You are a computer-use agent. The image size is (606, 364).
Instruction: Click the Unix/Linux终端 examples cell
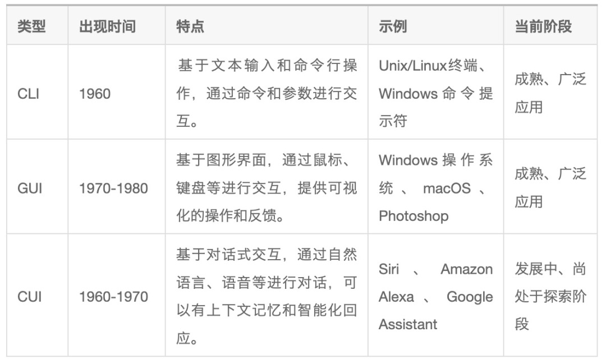pyautogui.click(x=435, y=93)
